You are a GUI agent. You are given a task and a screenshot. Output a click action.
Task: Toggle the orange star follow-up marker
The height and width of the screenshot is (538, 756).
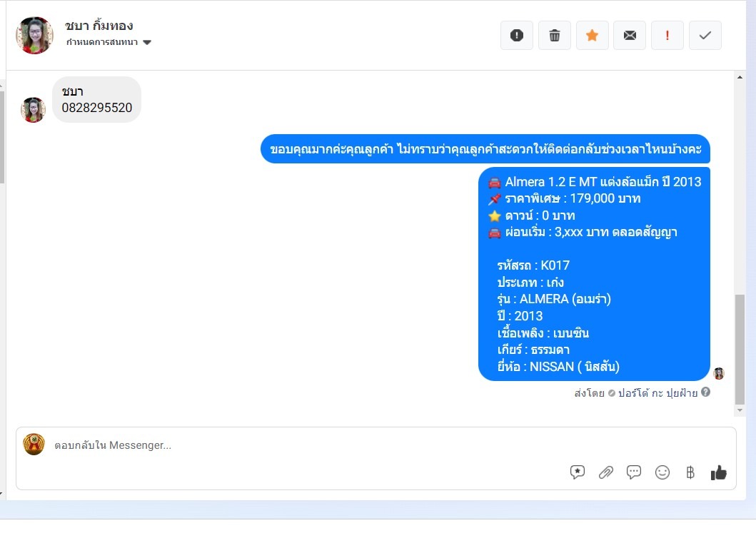592,35
